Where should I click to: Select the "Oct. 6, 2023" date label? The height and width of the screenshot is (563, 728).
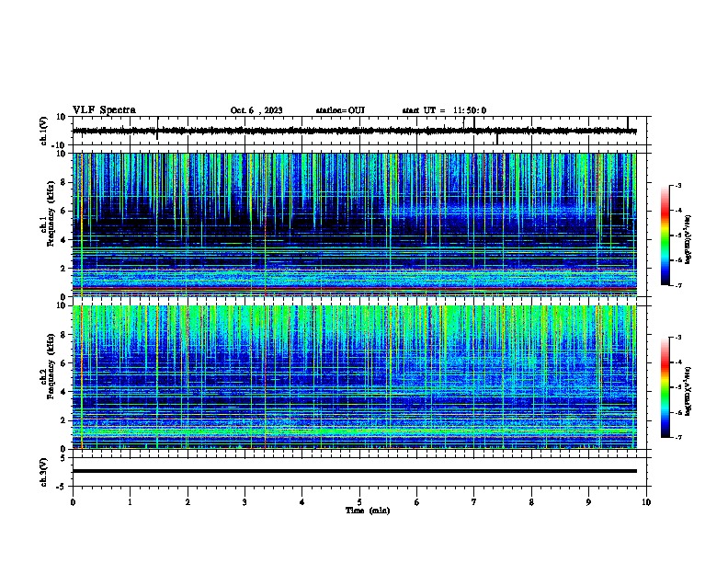[x=256, y=110]
